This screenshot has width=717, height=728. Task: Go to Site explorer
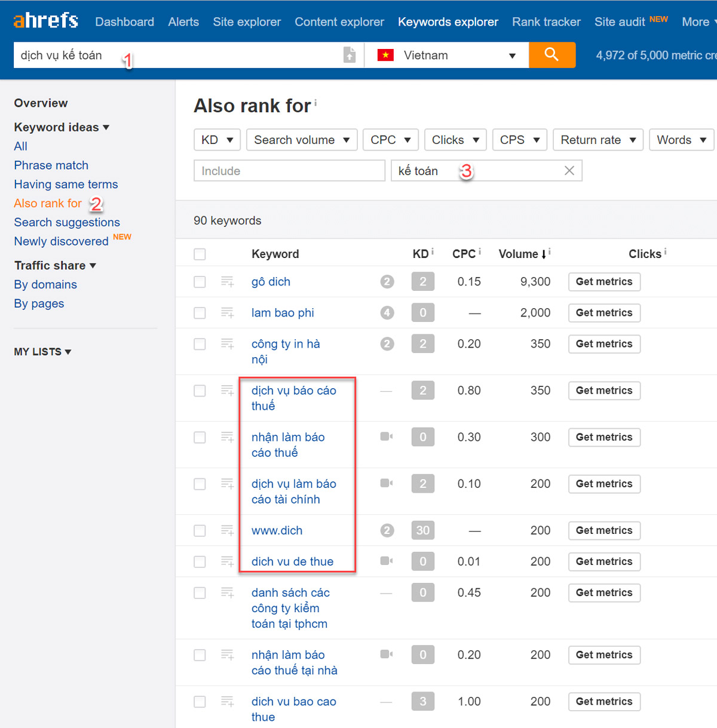pos(247,21)
